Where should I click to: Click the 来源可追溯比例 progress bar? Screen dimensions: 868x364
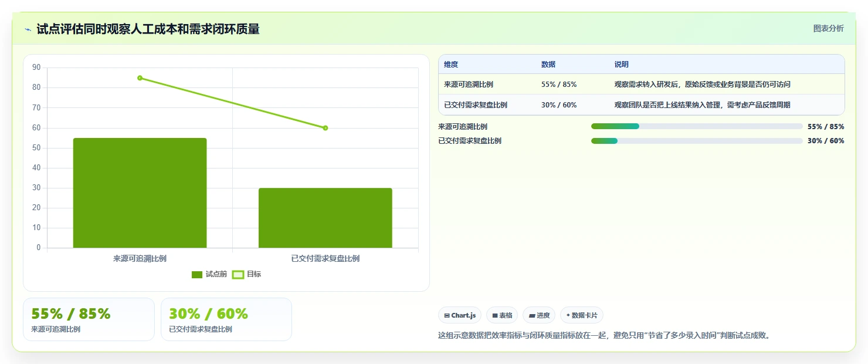pyautogui.click(x=697, y=126)
